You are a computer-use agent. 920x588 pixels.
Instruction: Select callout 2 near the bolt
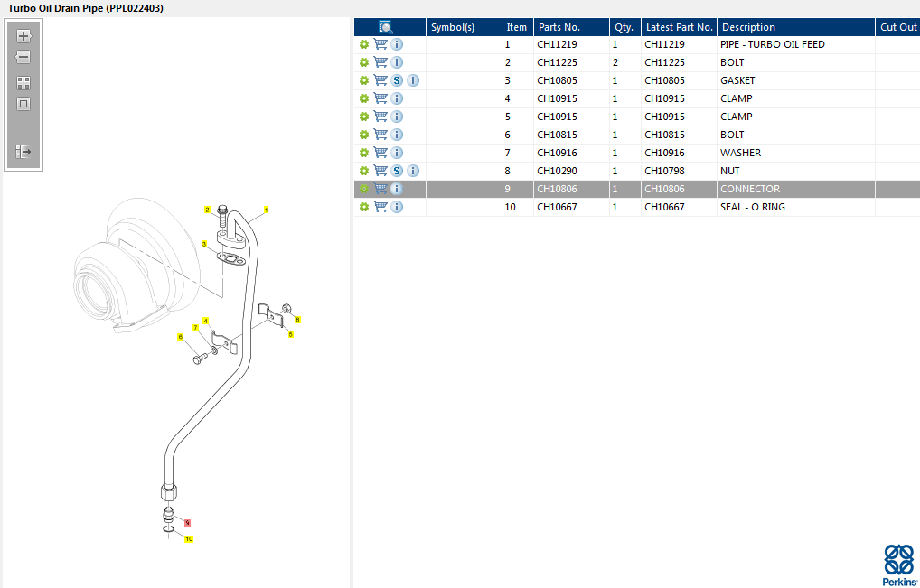coord(207,210)
